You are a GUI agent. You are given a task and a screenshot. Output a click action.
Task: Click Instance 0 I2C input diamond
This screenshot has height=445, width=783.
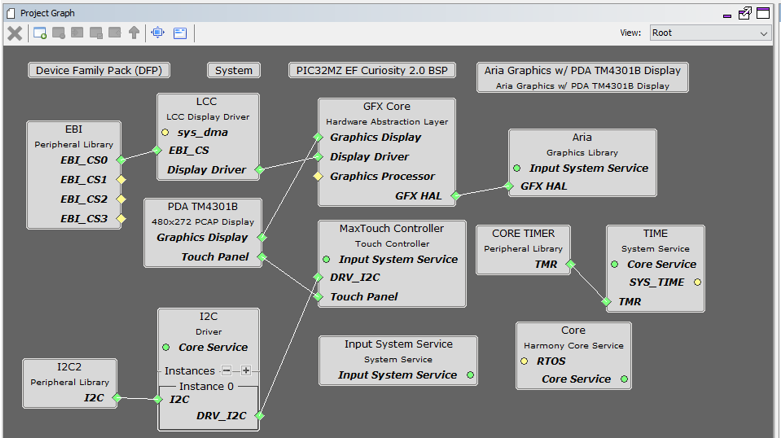(x=158, y=399)
